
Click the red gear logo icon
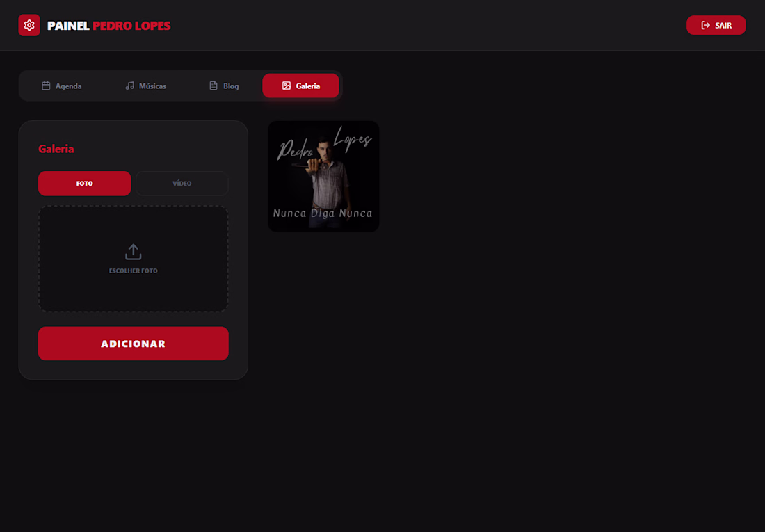[29, 25]
